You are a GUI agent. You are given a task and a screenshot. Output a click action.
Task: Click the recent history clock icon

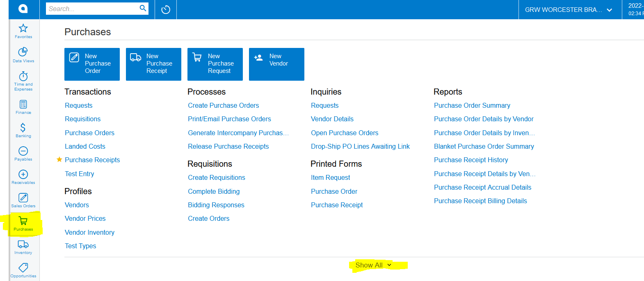[x=166, y=9]
